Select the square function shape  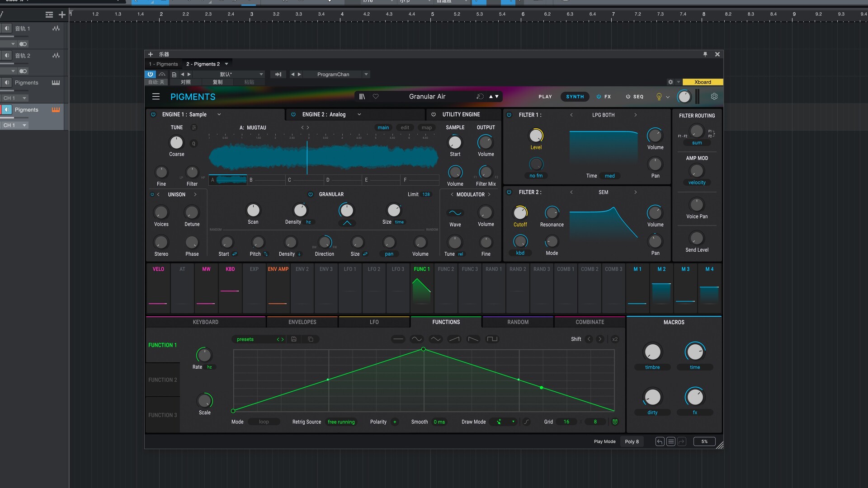pos(492,339)
